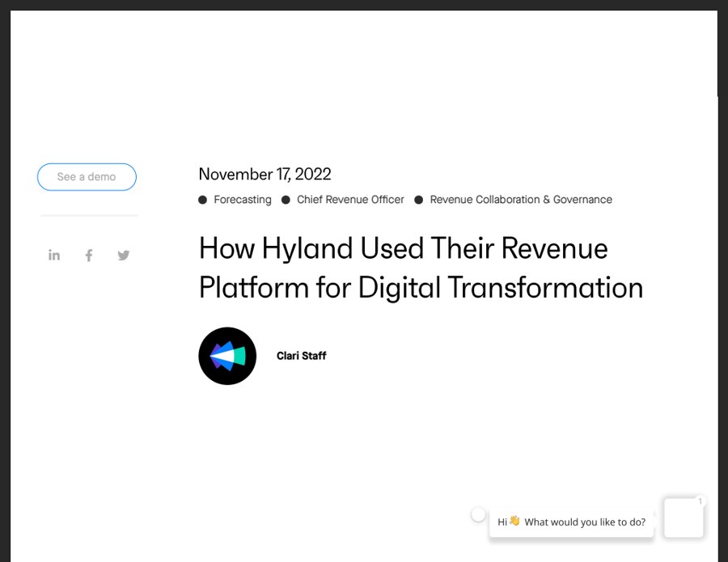Open the chat widget launcher
Screen dimensions: 728x562
[684, 518]
